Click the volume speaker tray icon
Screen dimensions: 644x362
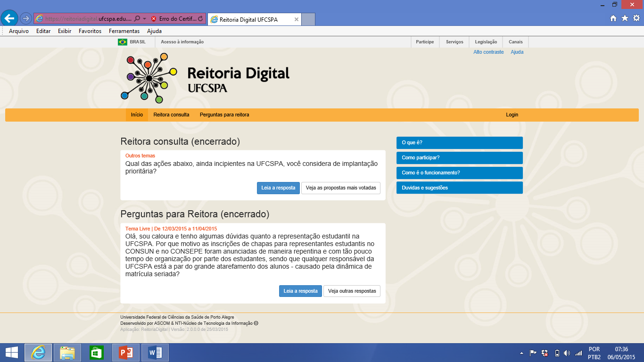coord(567,353)
